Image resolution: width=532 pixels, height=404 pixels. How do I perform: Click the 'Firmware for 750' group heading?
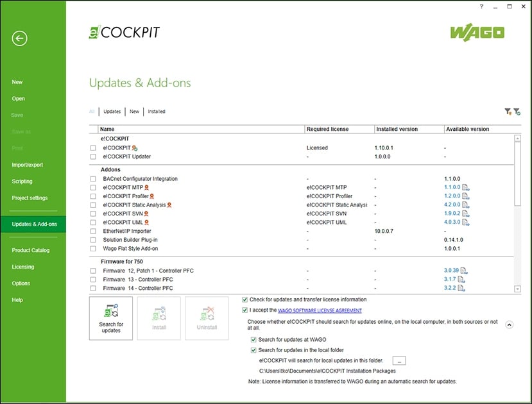(122, 262)
